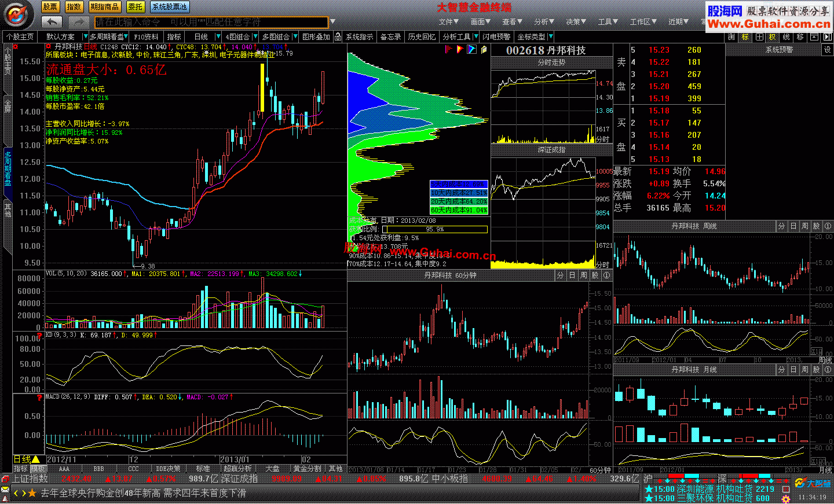Viewport: 834px width, 504px height.
Task: Click the mail envelope icon in the status bar
Action: (5, 490)
